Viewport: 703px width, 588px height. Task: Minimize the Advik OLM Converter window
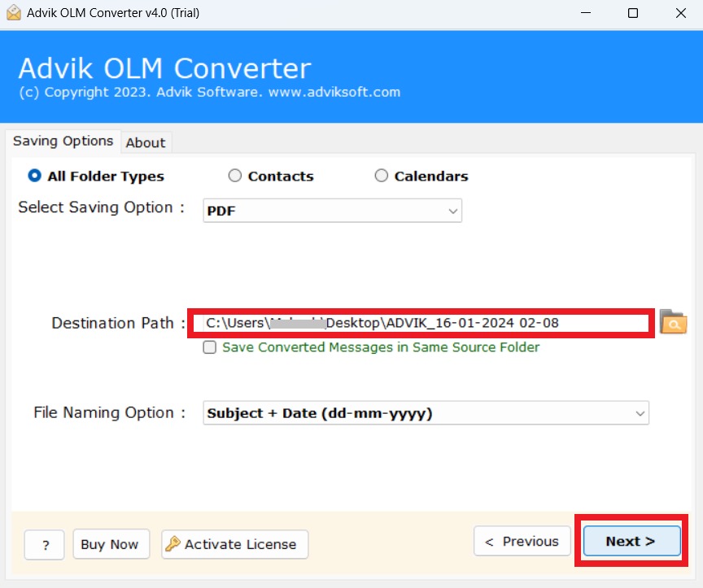click(x=586, y=12)
